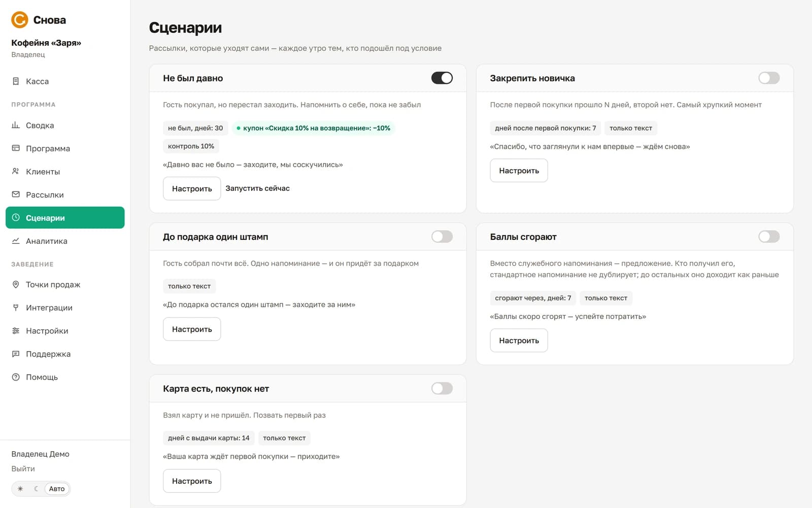The image size is (812, 508).
Task: Enable the «До подарка один штамп» toggle
Action: point(442,236)
